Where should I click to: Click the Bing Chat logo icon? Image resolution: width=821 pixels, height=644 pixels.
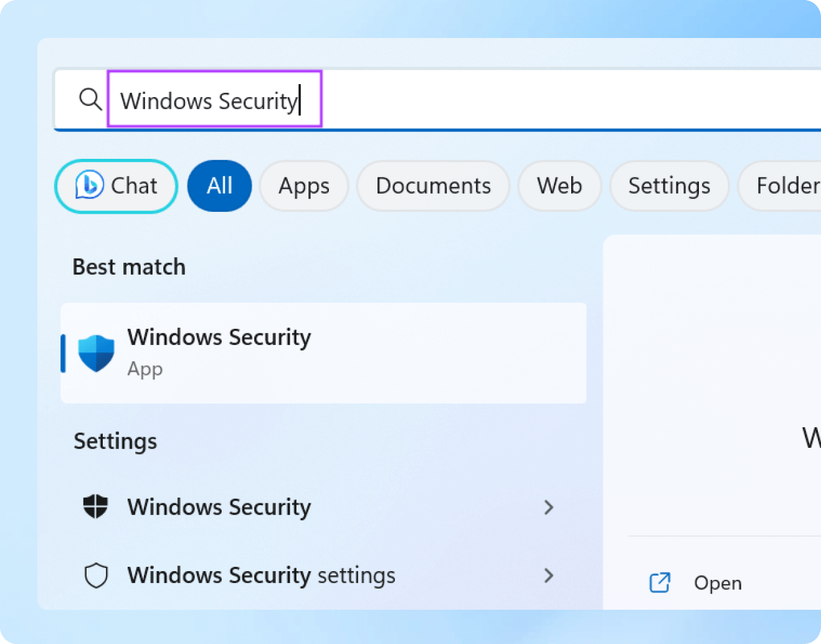(x=89, y=186)
